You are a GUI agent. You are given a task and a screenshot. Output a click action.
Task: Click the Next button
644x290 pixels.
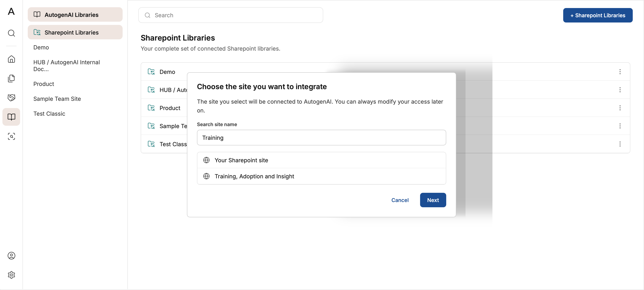click(x=433, y=200)
